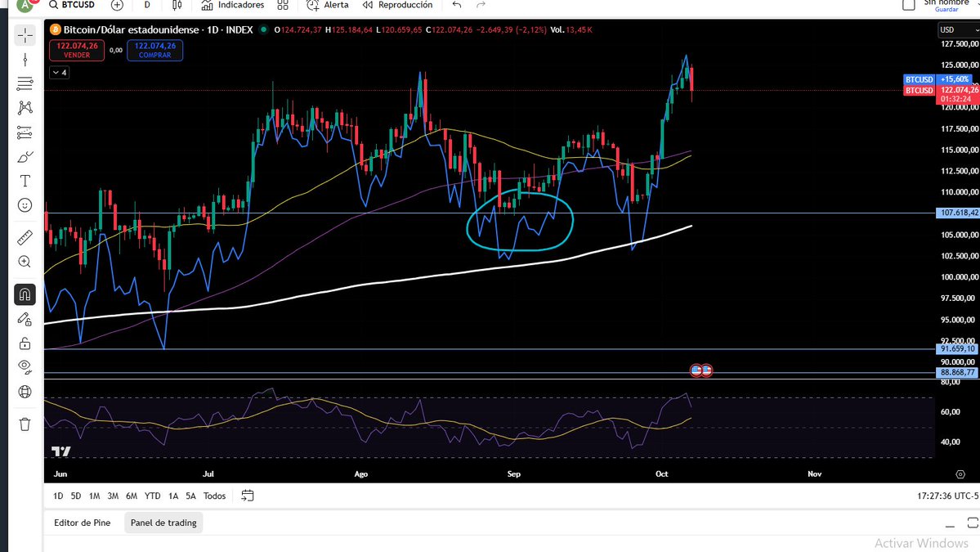Open the USD currency dropdown
This screenshot has width=980, height=552.
pyautogui.click(x=957, y=30)
